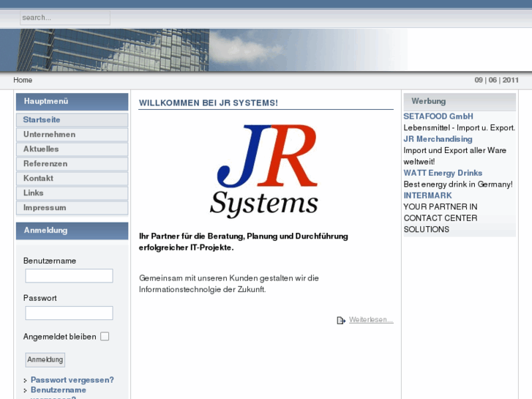Click the Werbung module heading
The width and height of the screenshot is (532, 399).
pyautogui.click(x=460, y=102)
